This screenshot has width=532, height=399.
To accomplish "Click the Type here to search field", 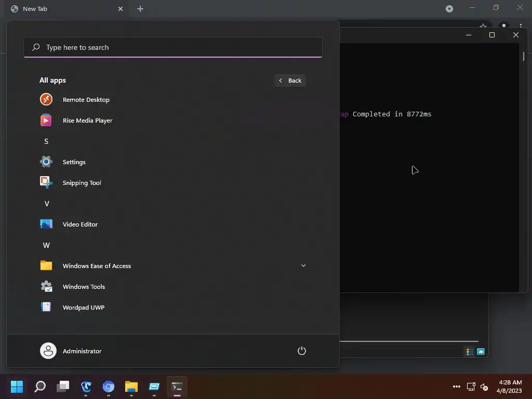I will click(x=173, y=47).
